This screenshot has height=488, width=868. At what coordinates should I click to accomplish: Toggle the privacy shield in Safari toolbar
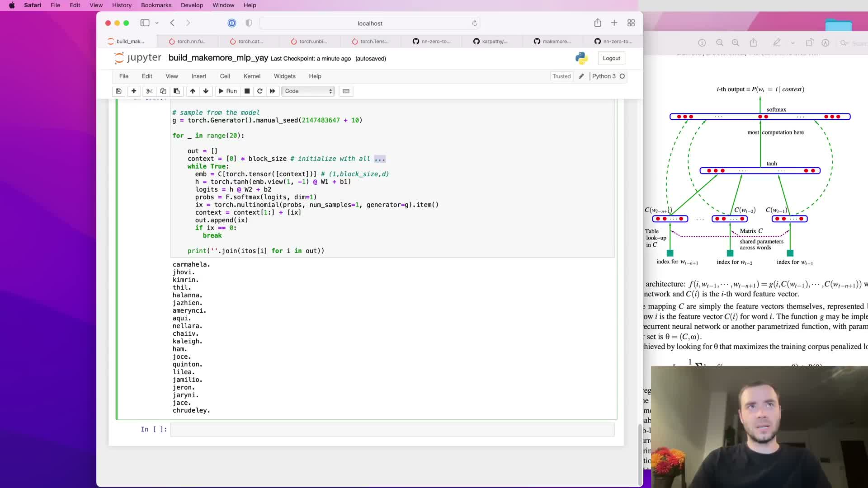point(249,23)
